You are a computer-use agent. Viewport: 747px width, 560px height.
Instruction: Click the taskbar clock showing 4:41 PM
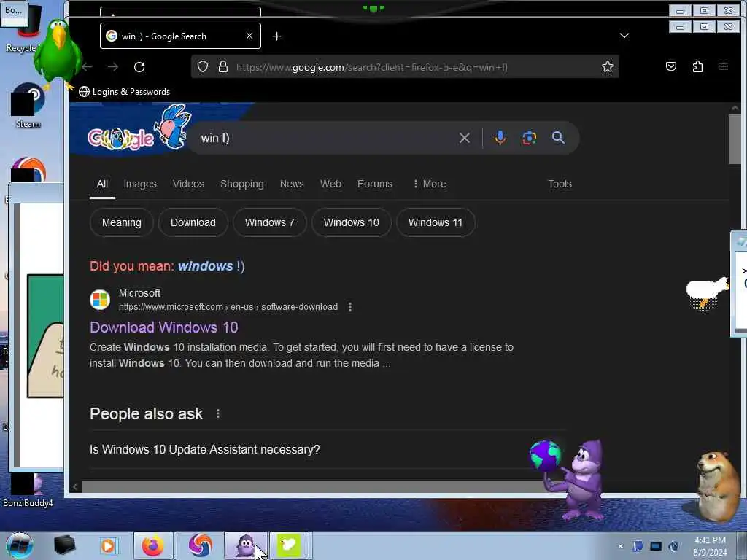click(710, 546)
